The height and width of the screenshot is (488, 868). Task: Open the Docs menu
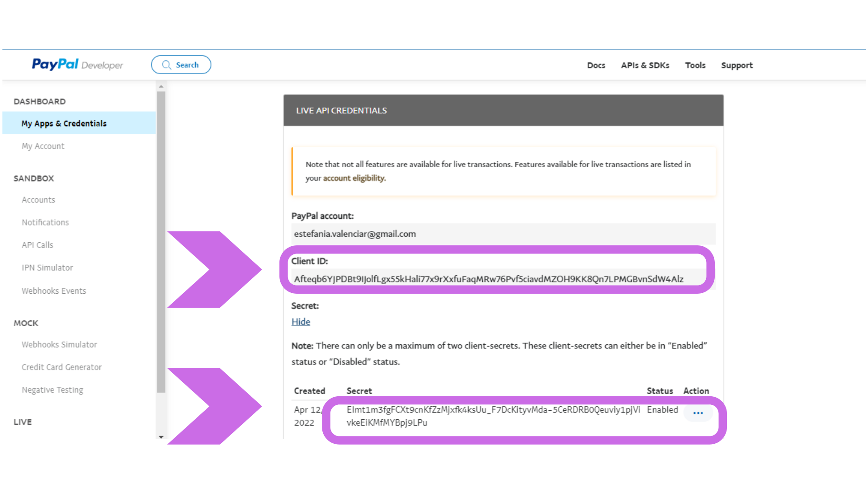coord(596,65)
